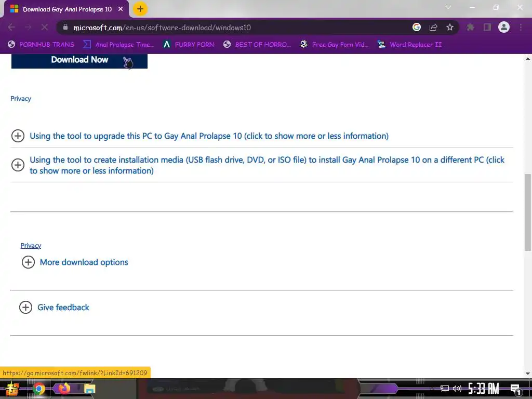
Task: Click the vertical scrollbar thumb
Action: click(x=528, y=212)
